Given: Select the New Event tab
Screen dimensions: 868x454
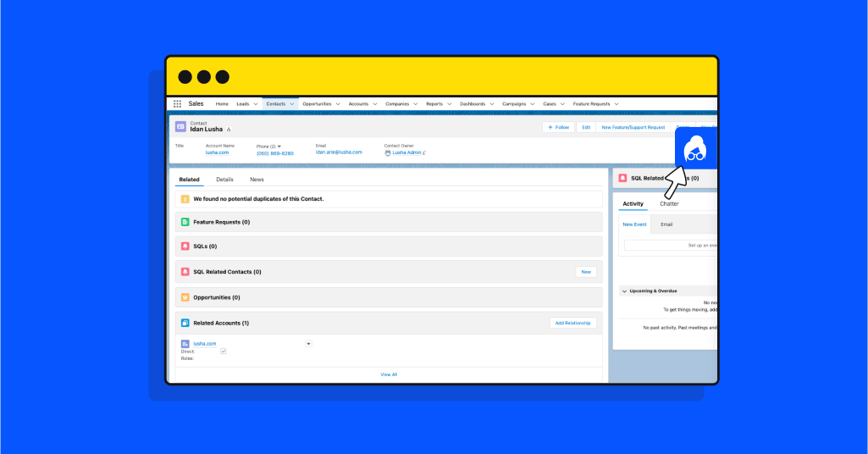Looking at the screenshot, I should click(634, 224).
